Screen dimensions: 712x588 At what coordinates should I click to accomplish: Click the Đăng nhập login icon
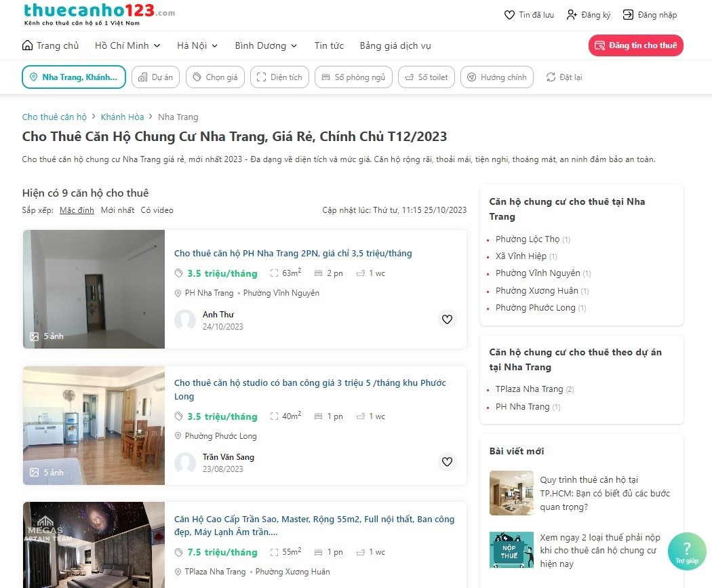(628, 15)
